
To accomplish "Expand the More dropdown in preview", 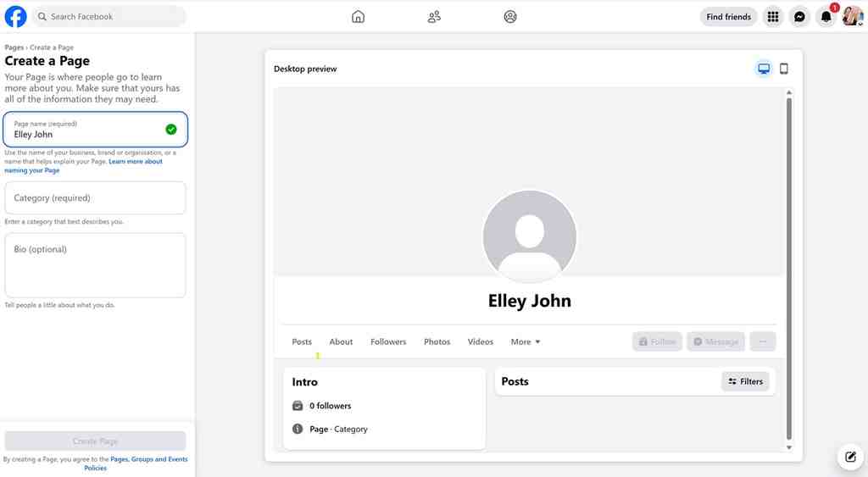I will pyautogui.click(x=526, y=342).
